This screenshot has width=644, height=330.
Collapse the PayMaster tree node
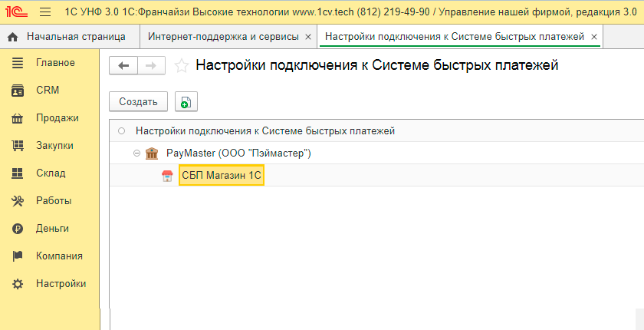[x=136, y=153]
